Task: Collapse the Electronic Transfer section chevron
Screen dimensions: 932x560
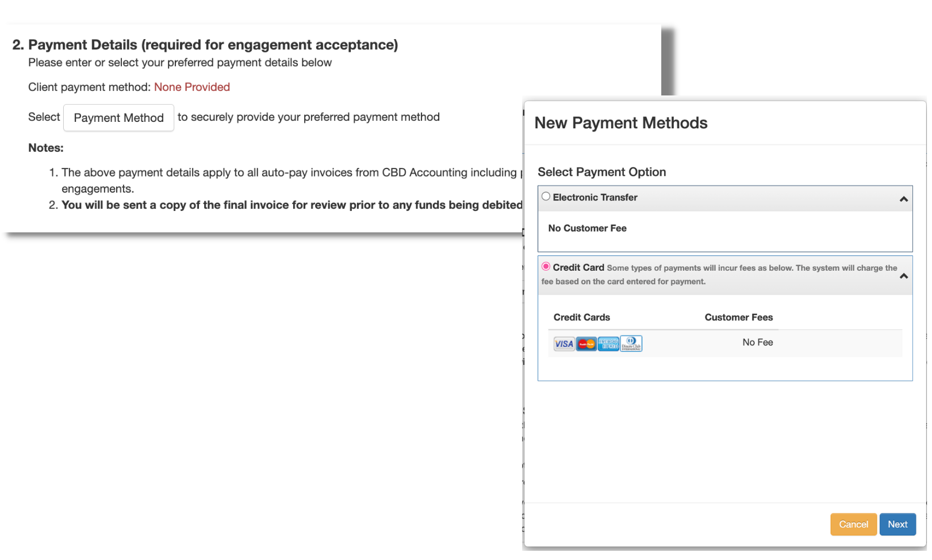Action: pos(903,199)
